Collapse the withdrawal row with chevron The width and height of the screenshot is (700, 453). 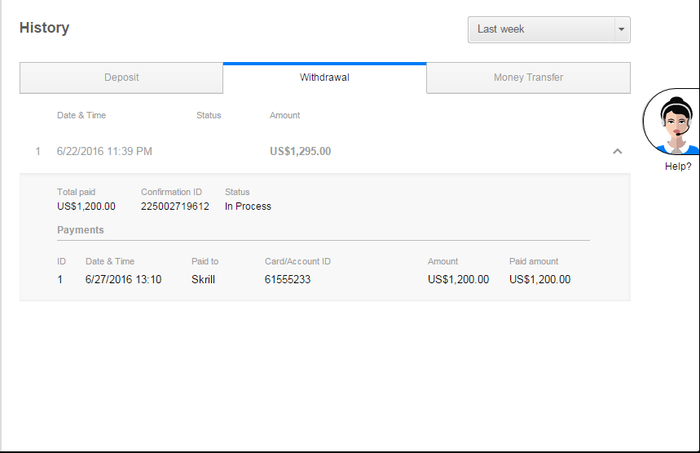coord(617,151)
